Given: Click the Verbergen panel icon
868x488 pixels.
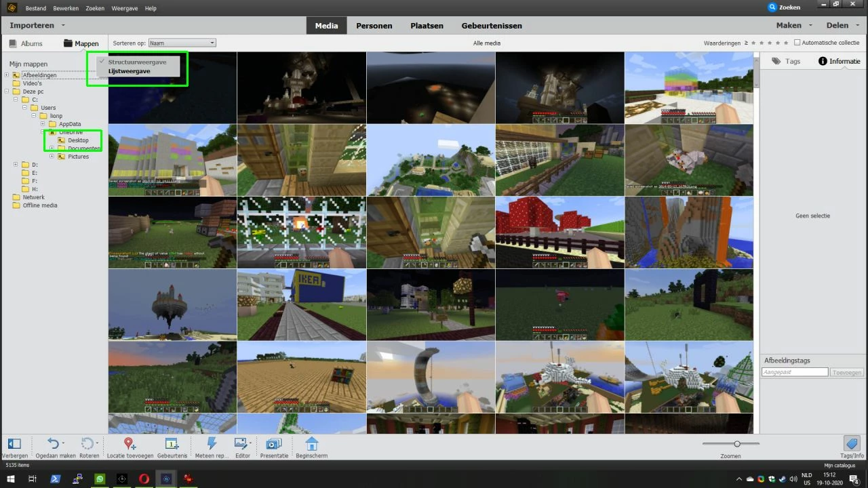Looking at the screenshot, I should pos(14,444).
